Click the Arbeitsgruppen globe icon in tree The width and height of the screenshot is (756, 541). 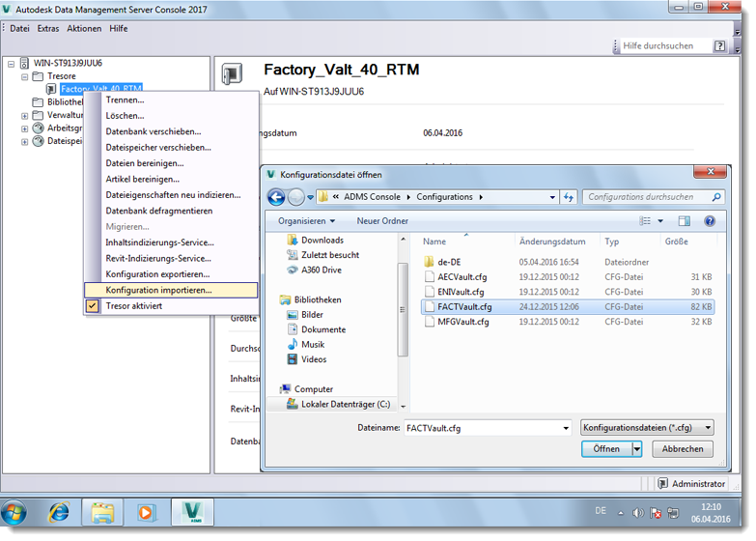38,128
